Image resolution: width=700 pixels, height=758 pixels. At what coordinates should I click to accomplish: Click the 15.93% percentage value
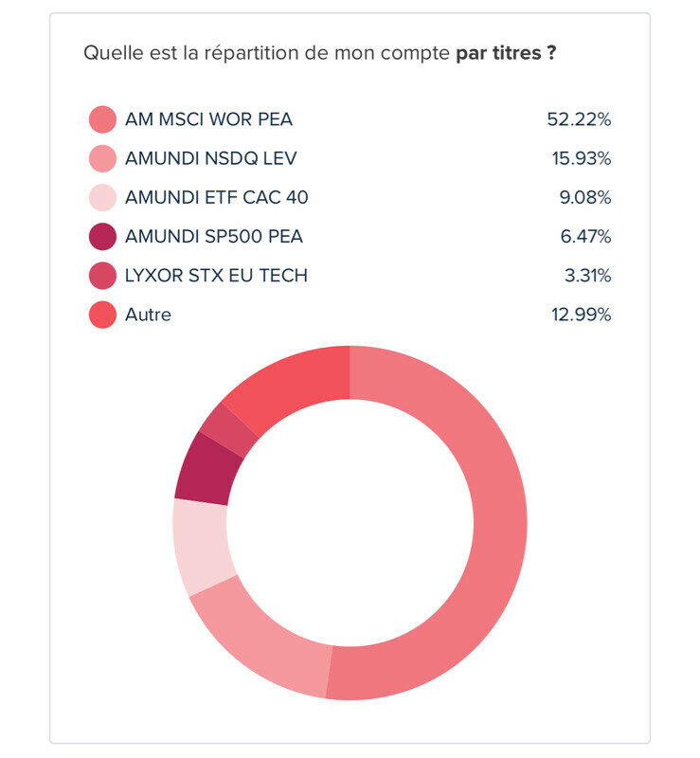[582, 158]
